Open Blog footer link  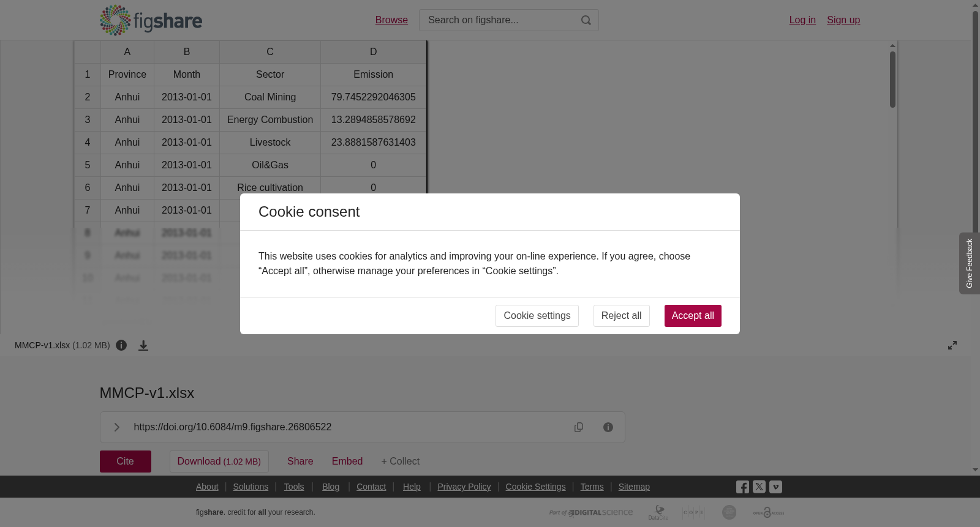[331, 487]
